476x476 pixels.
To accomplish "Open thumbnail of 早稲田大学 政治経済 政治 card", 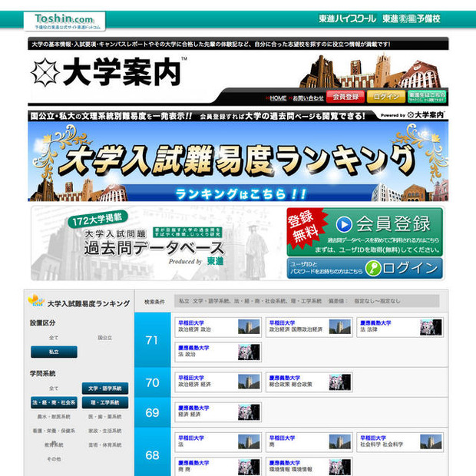I will (x=249, y=326).
